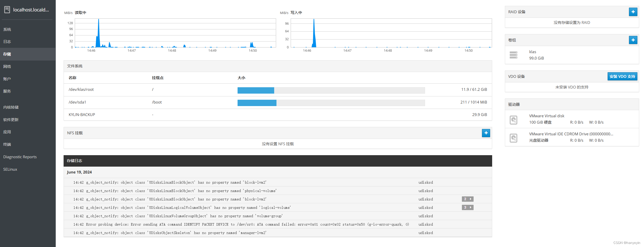
Task: Click the klas volume group icon
Action: point(513,55)
